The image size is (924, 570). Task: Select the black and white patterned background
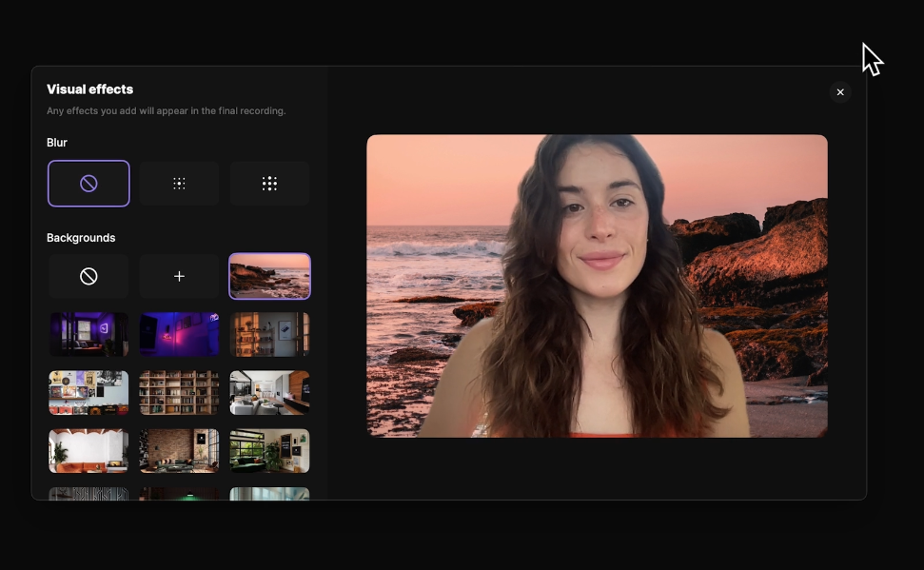(88, 493)
